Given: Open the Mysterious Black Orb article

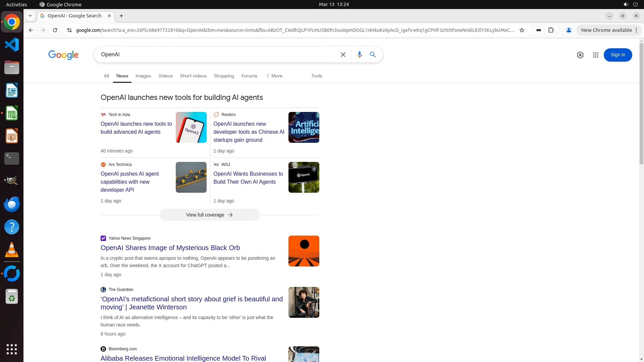Looking at the screenshot, I should pos(170,248).
